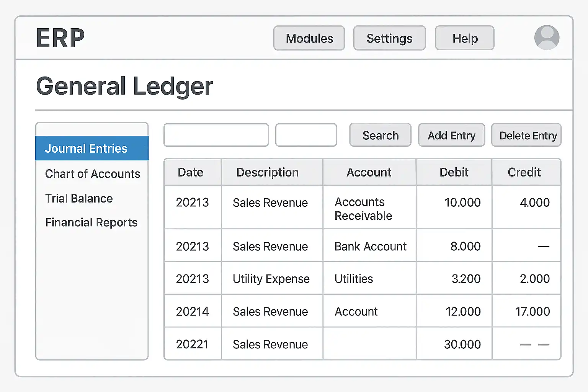Click the user profile avatar icon

pyautogui.click(x=547, y=38)
